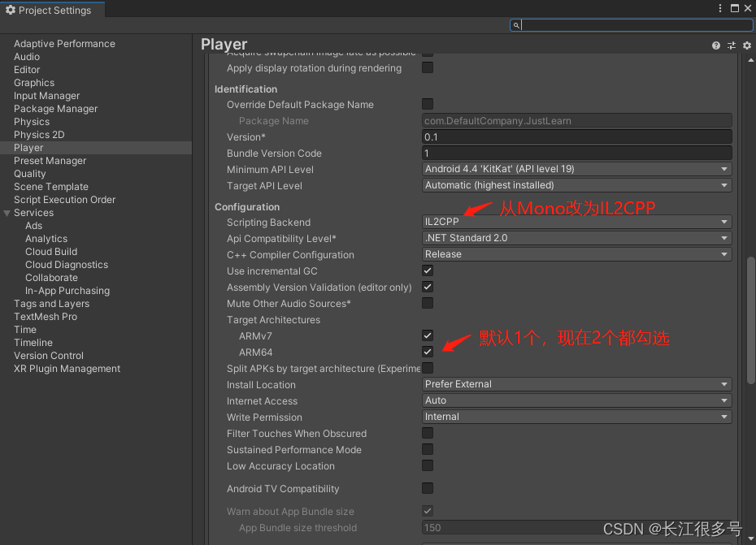Open Target API Level dropdown
The width and height of the screenshot is (756, 545).
[576, 185]
